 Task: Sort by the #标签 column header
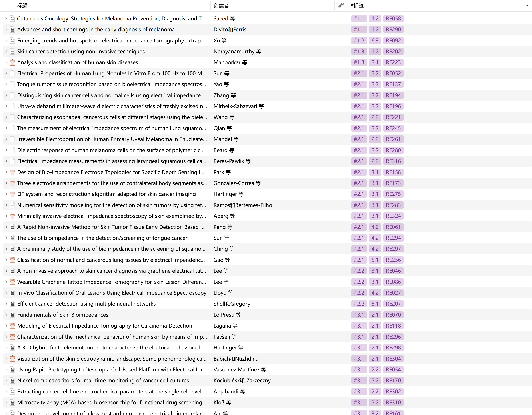click(x=357, y=5)
